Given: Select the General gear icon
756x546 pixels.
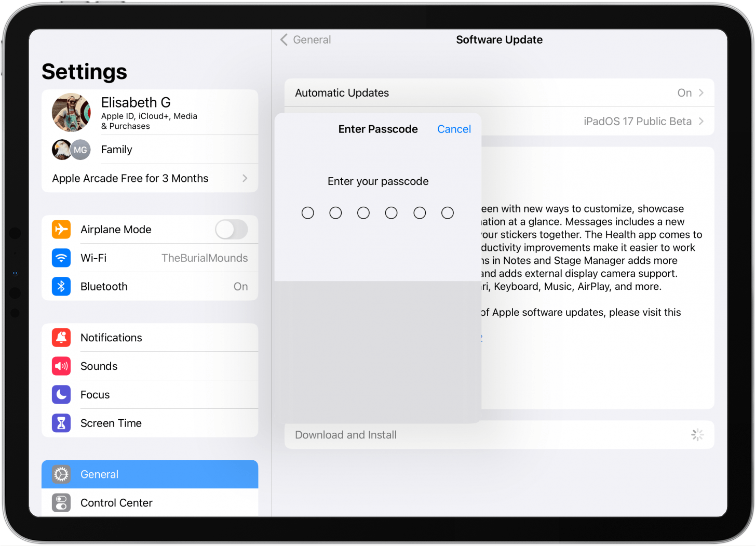Looking at the screenshot, I should [x=61, y=474].
